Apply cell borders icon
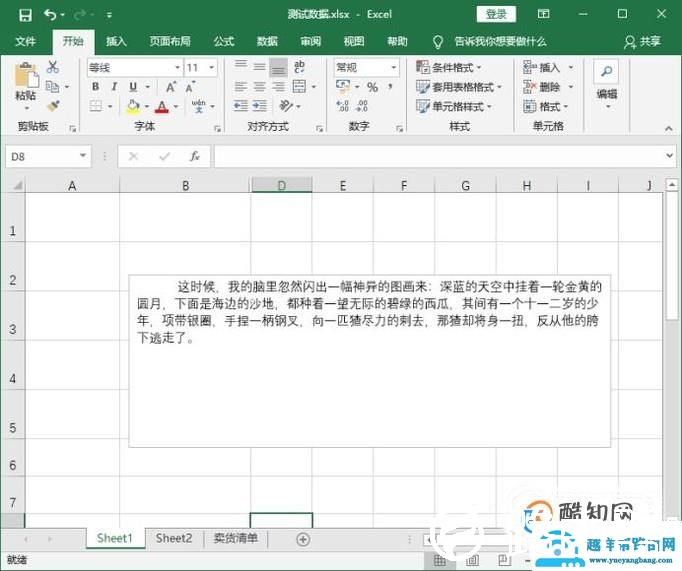The height and width of the screenshot is (571, 682). click(x=96, y=106)
